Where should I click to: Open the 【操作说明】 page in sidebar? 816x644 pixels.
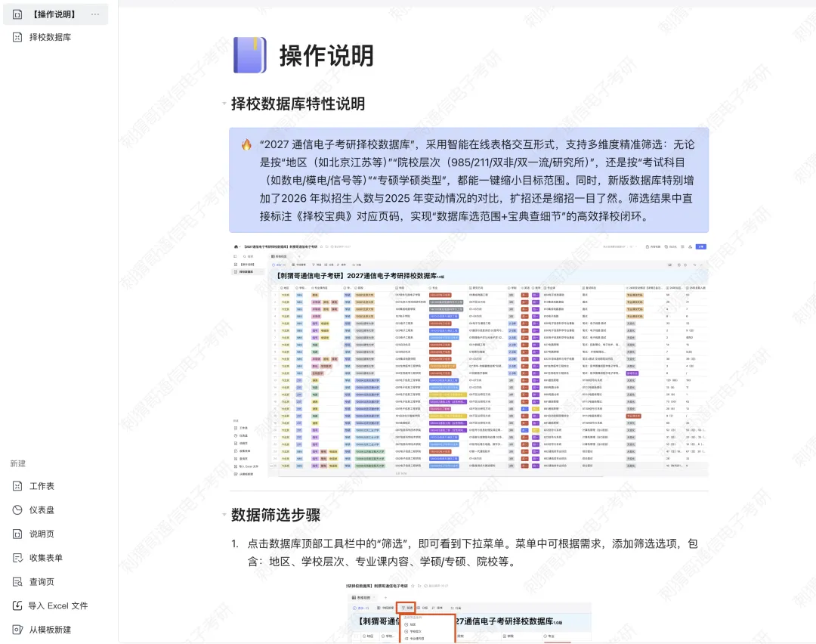(54, 14)
